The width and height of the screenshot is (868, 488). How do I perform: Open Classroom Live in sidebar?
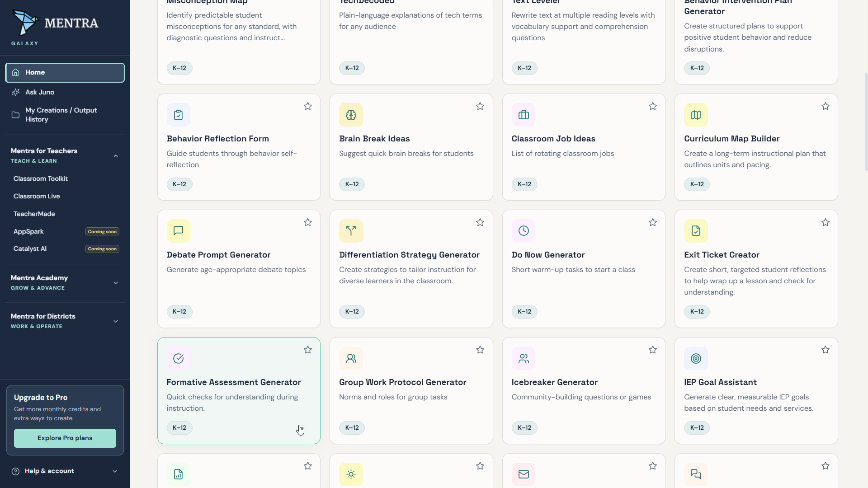click(x=37, y=196)
